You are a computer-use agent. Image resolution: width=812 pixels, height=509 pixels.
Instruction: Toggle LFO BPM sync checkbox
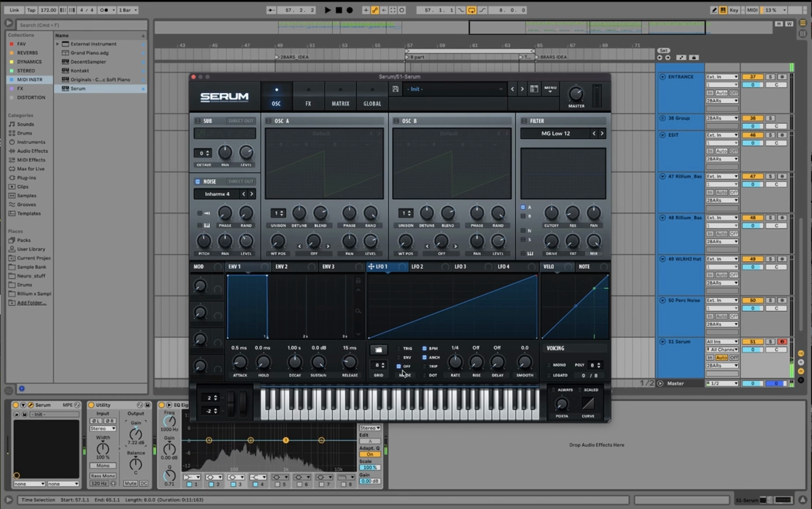[424, 349]
